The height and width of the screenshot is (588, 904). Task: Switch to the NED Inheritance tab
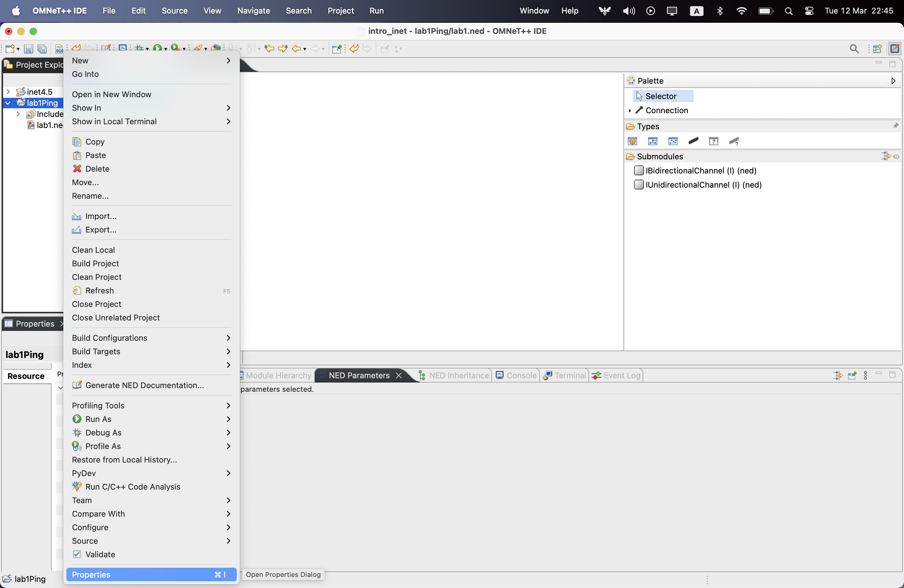pos(454,375)
